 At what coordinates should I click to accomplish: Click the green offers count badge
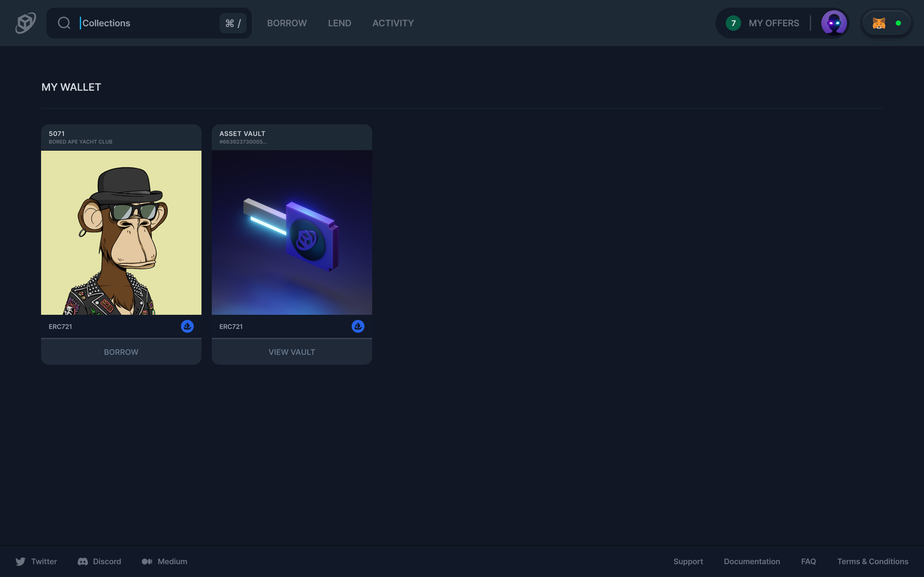(x=733, y=23)
